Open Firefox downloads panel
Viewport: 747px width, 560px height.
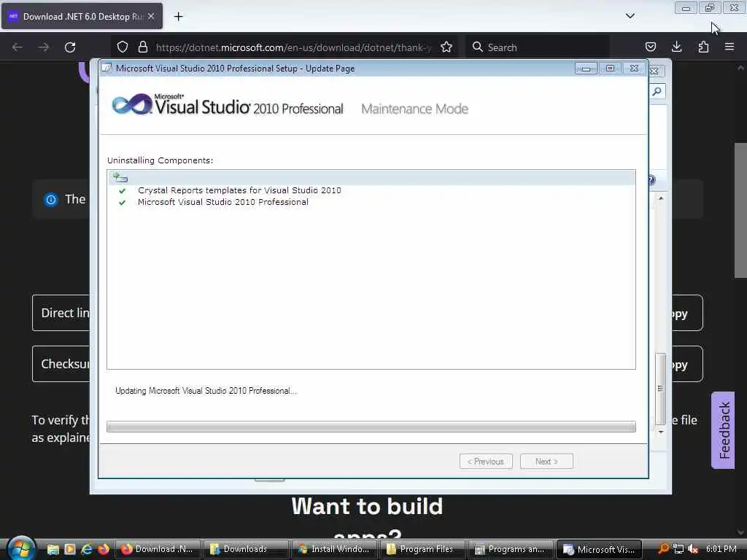click(676, 47)
